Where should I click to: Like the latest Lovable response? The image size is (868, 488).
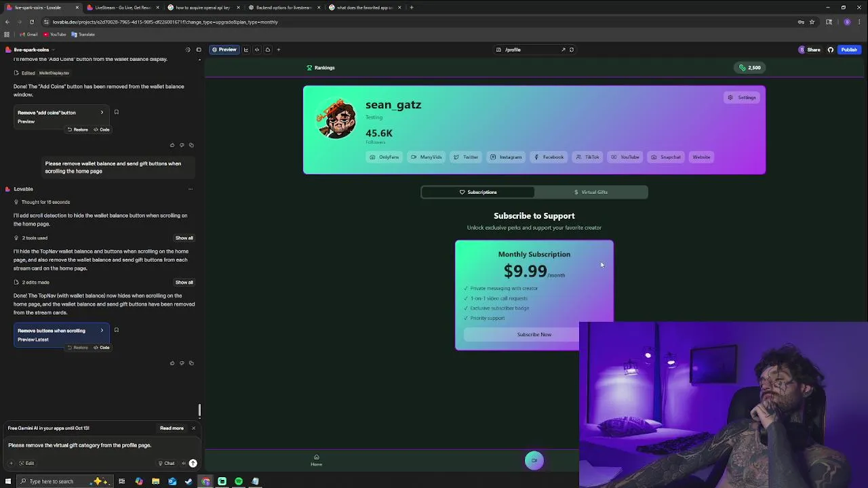click(x=172, y=363)
